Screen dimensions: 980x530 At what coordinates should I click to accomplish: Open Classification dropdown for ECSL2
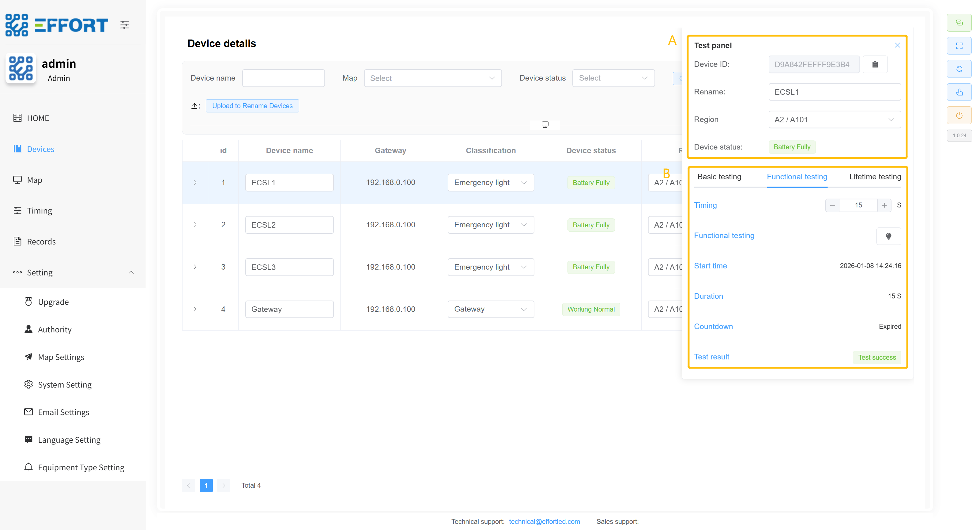pos(490,225)
